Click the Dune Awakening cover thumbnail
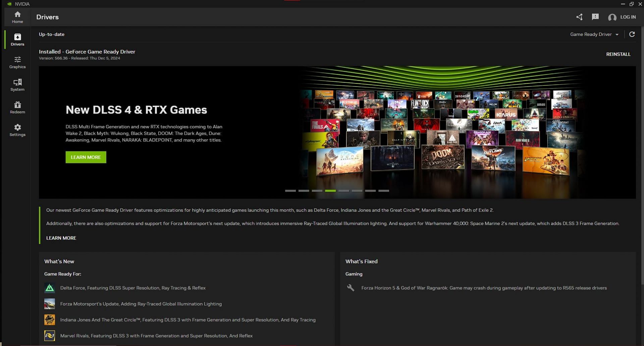The image size is (644, 346). 339,160
